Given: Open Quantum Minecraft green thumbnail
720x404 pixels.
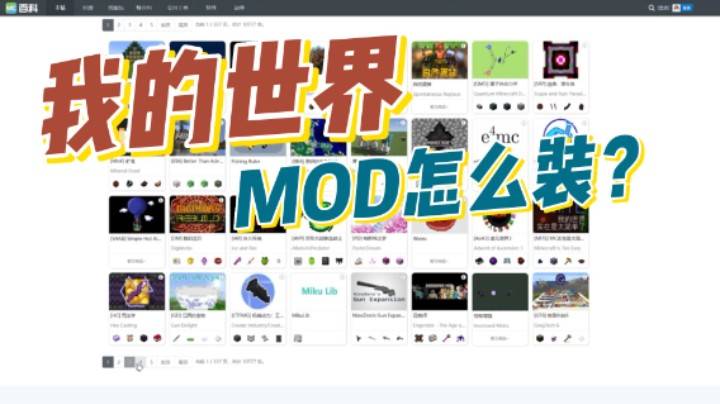Looking at the screenshot, I should point(500,60).
